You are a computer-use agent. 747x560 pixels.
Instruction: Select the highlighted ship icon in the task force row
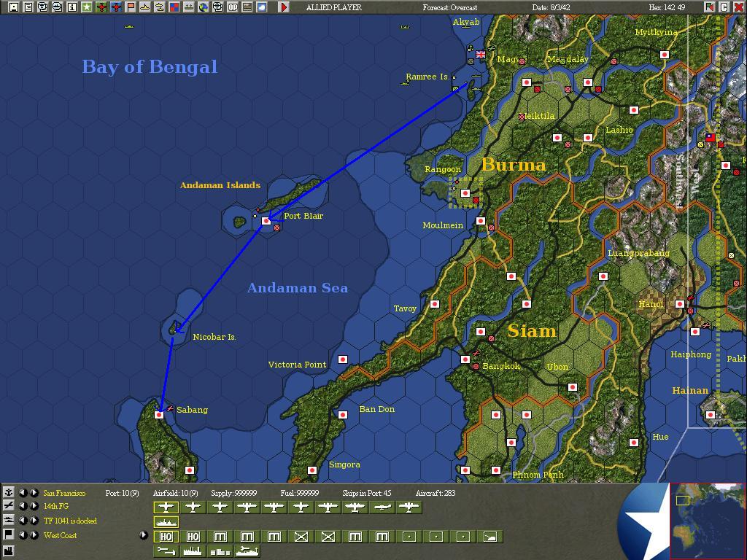click(x=166, y=522)
